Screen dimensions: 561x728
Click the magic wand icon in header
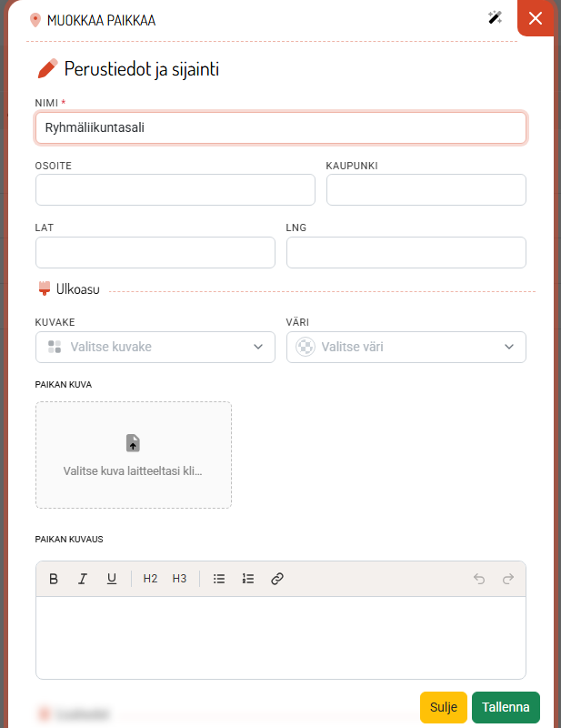[x=496, y=17]
